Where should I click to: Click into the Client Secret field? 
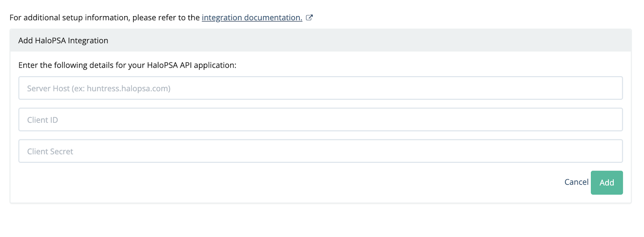(x=320, y=151)
